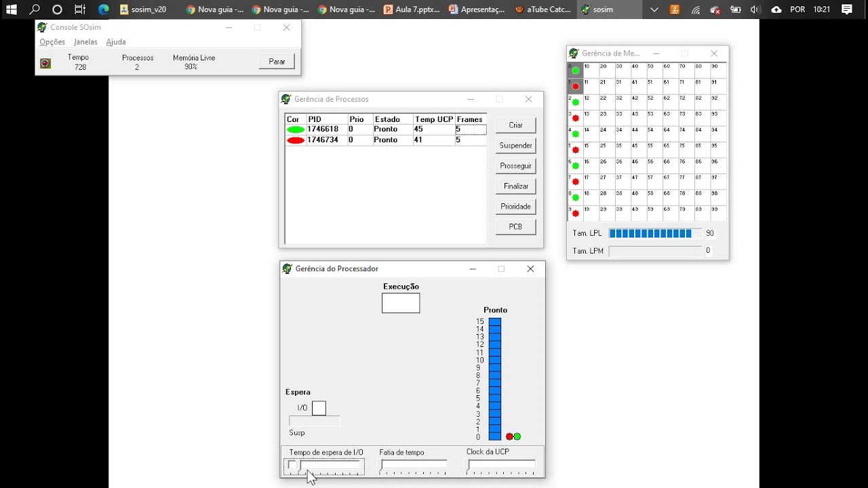Click the I/O wait box under Espera

coord(319,408)
